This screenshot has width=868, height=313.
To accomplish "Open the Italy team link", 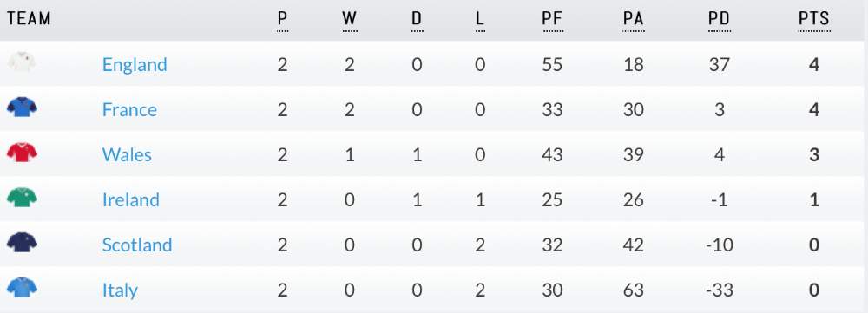I will (120, 290).
